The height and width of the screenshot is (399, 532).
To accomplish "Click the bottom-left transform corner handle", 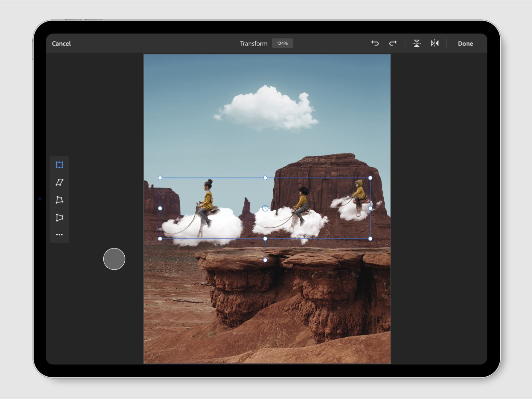I will coord(160,239).
